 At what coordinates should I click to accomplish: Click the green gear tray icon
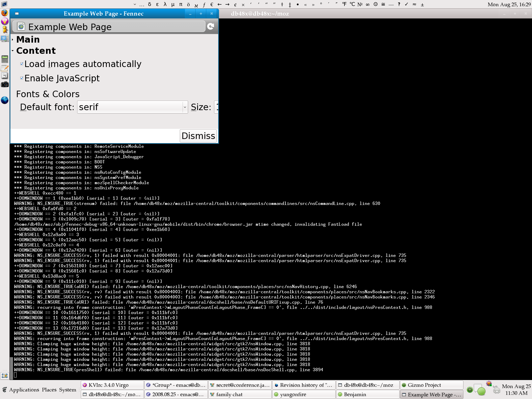[x=470, y=390]
